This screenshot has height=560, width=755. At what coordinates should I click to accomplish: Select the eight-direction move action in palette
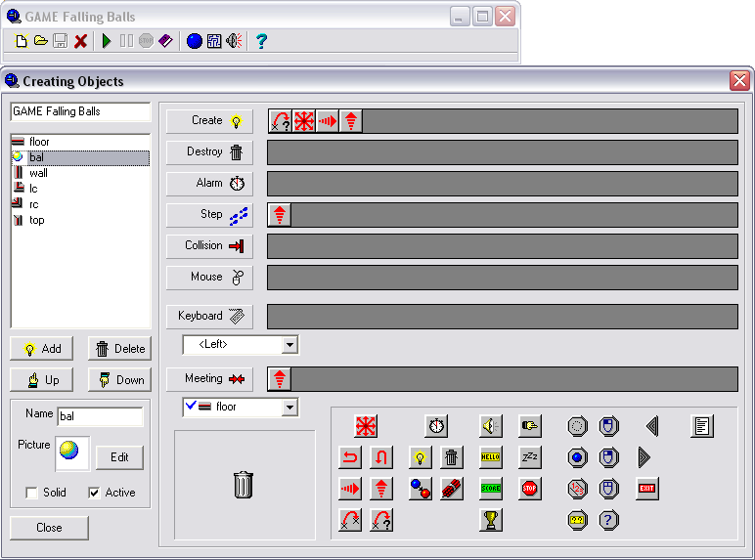coord(366,426)
